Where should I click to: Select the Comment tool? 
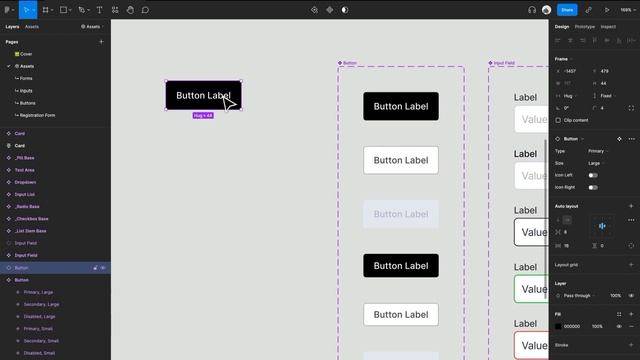tap(145, 10)
